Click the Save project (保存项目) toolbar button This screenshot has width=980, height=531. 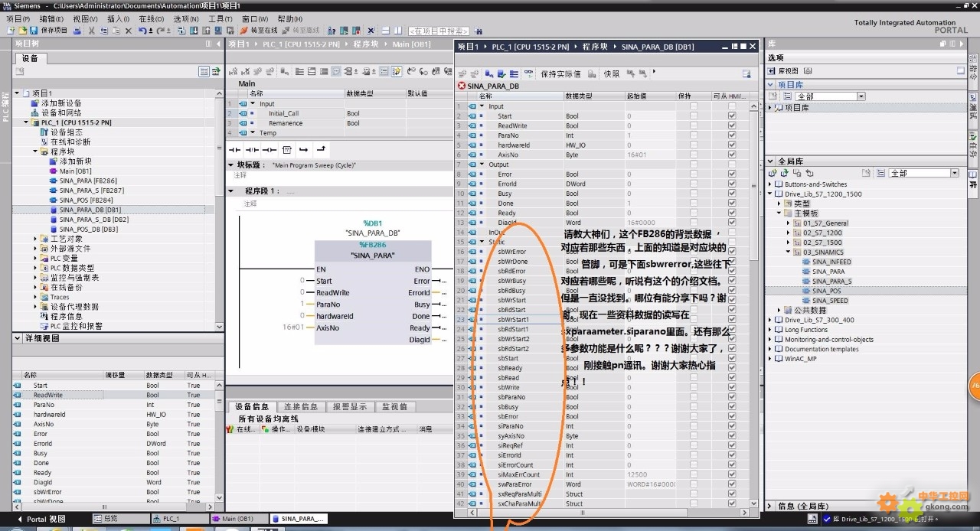click(49, 31)
